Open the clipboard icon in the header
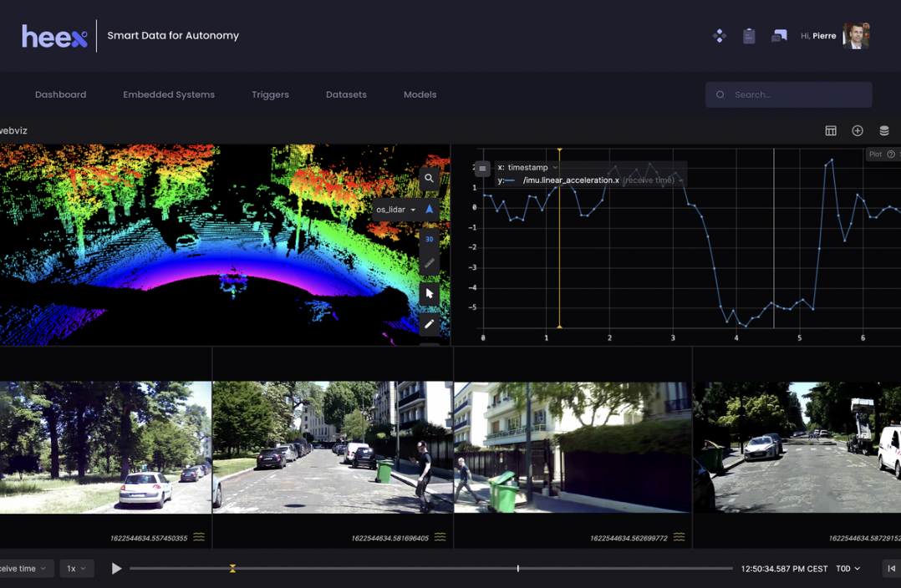Image resolution: width=901 pixels, height=588 pixels. pyautogui.click(x=749, y=36)
